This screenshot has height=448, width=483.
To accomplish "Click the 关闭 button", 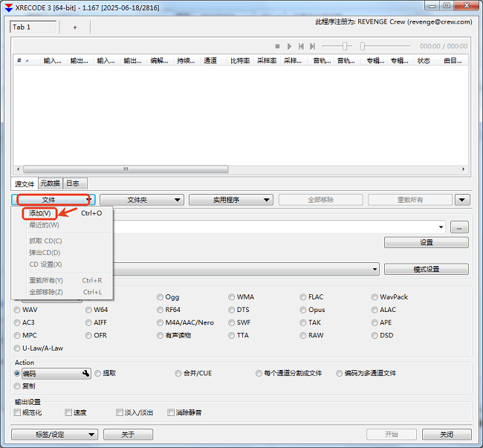I will click(447, 435).
